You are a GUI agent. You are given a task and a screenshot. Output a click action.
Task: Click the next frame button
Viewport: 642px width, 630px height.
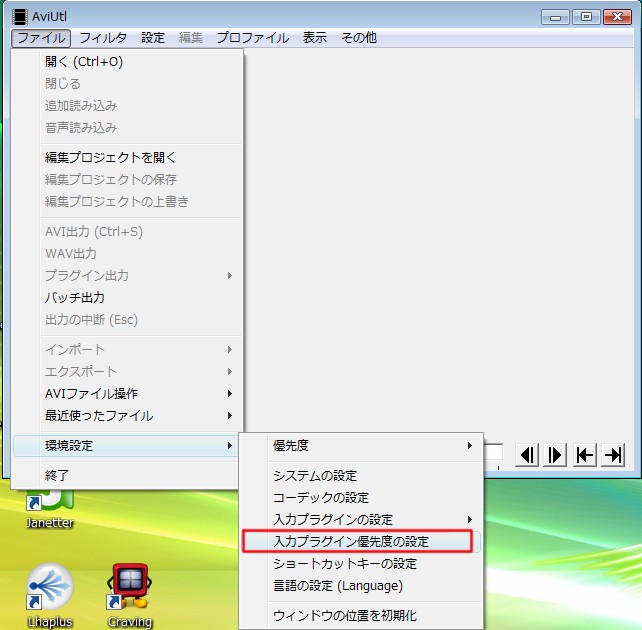pos(556,455)
